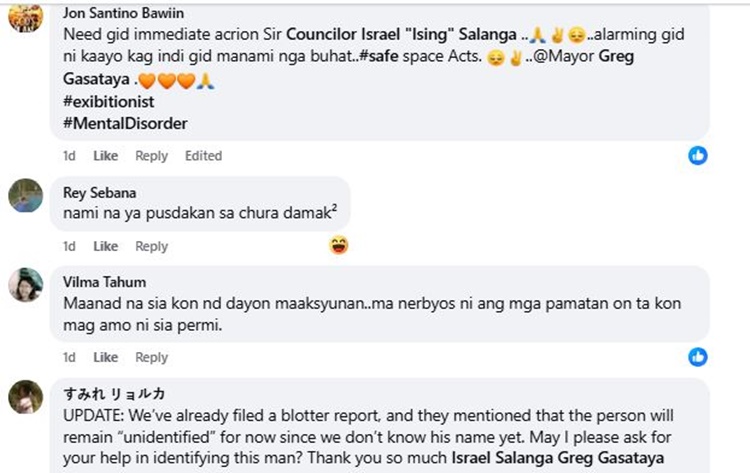Reply to Rey Sebana's comment
The height and width of the screenshot is (473, 750).
tap(151, 246)
